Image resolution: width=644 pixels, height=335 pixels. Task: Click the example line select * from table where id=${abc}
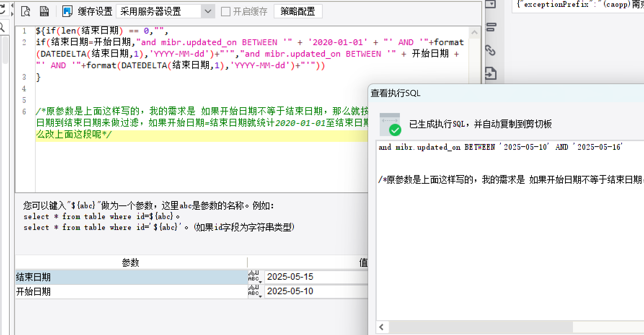tap(102, 217)
